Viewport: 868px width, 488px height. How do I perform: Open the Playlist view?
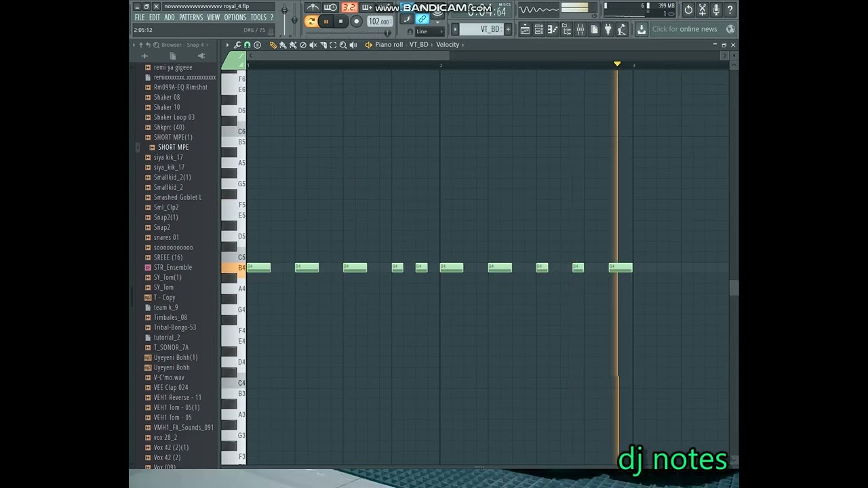pyautogui.click(x=525, y=29)
